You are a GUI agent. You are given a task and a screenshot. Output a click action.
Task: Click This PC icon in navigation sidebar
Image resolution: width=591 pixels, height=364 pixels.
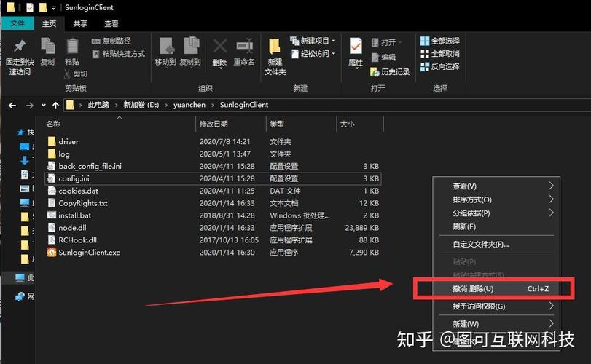coord(20,278)
